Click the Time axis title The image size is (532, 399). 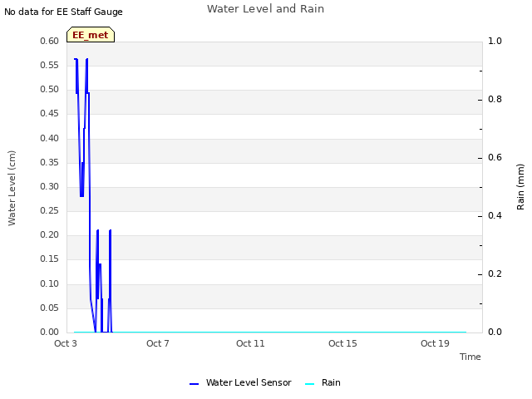tap(470, 357)
